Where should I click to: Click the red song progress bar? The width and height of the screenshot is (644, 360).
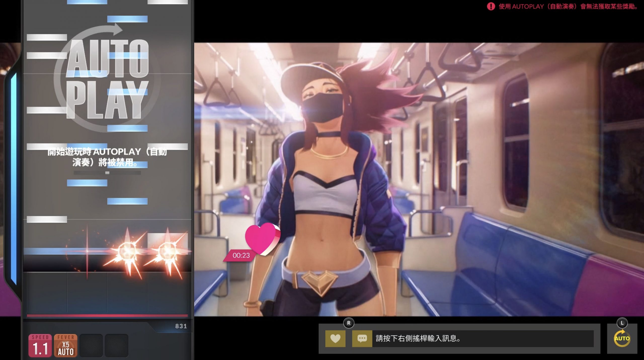(107, 315)
